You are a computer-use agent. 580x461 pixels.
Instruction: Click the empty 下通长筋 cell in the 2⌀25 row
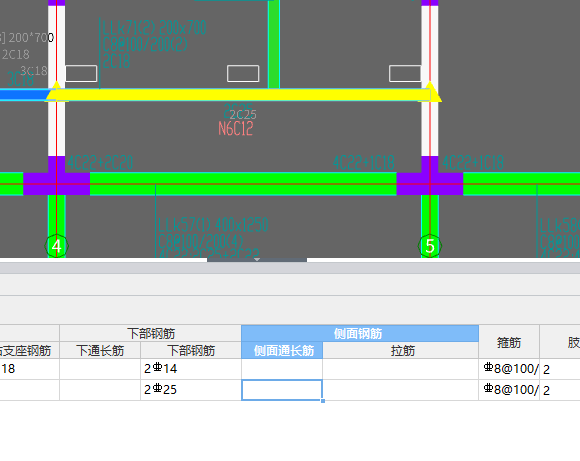pos(100,390)
